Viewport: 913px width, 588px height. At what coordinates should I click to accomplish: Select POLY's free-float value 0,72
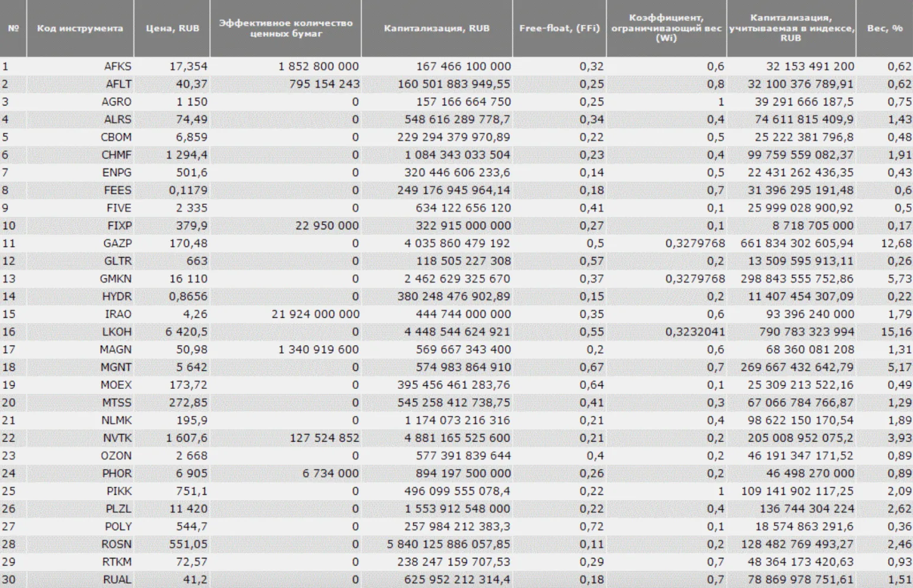click(592, 526)
